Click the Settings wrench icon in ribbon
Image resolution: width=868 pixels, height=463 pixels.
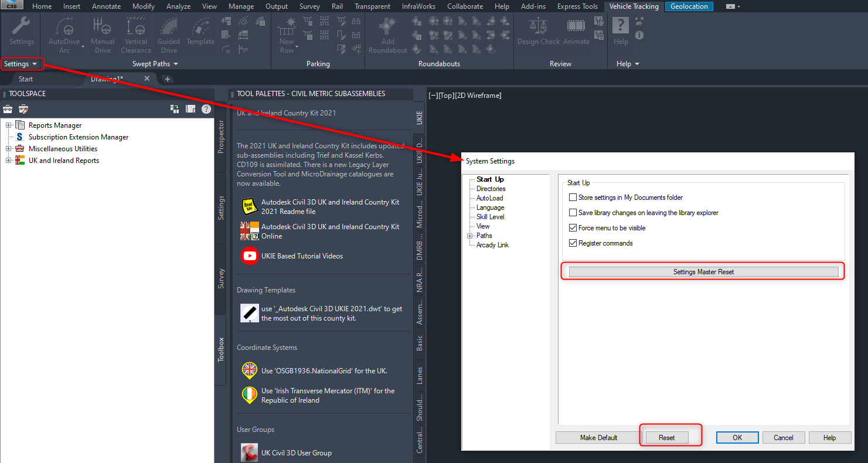click(21, 26)
